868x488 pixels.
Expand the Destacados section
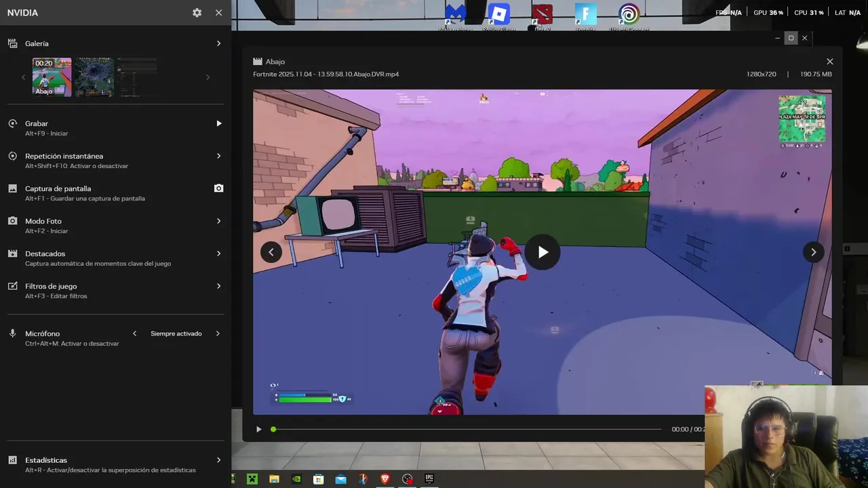pyautogui.click(x=218, y=253)
